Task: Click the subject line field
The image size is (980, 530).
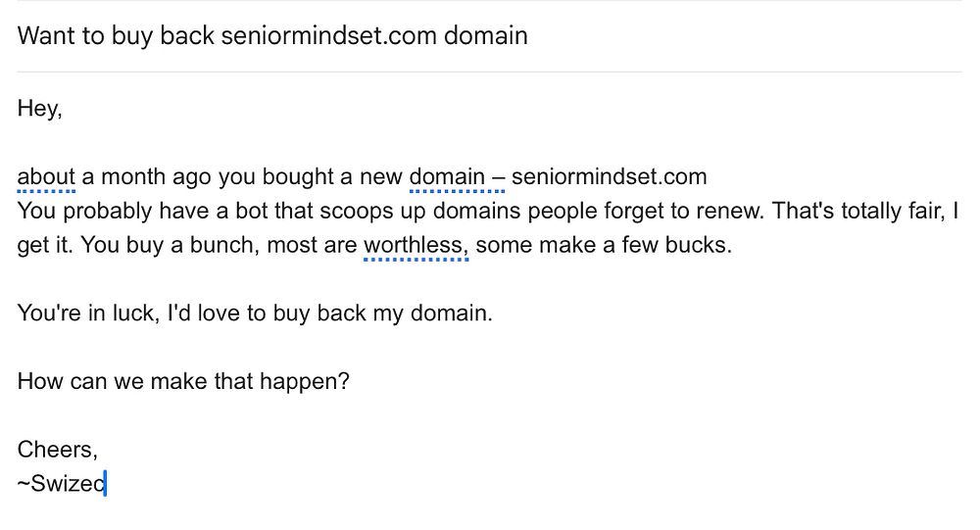Action: (489, 35)
